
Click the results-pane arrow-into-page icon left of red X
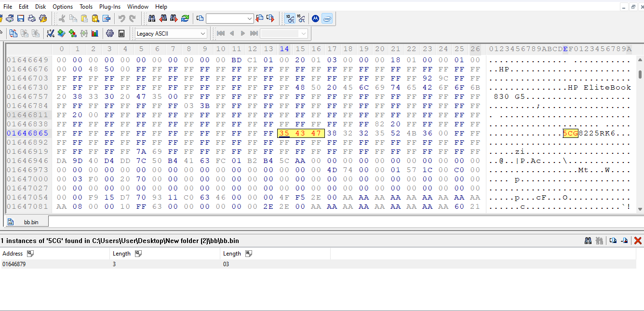click(x=625, y=240)
